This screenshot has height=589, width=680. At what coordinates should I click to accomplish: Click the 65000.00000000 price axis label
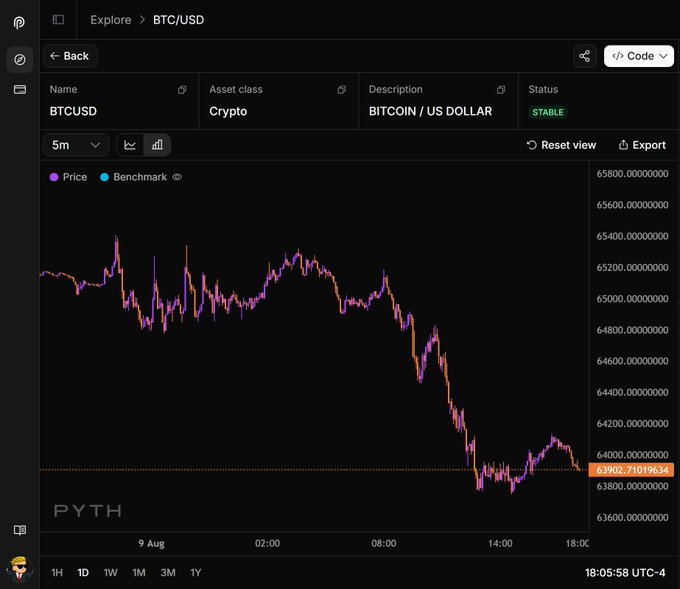click(x=632, y=299)
